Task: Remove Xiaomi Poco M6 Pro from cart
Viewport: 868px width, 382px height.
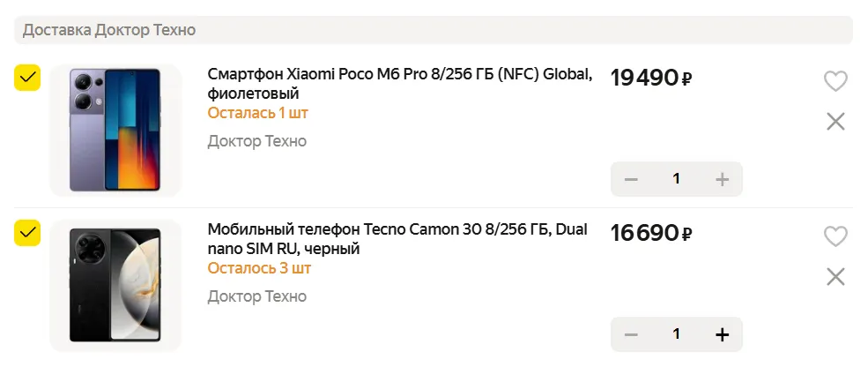Action: [835, 122]
